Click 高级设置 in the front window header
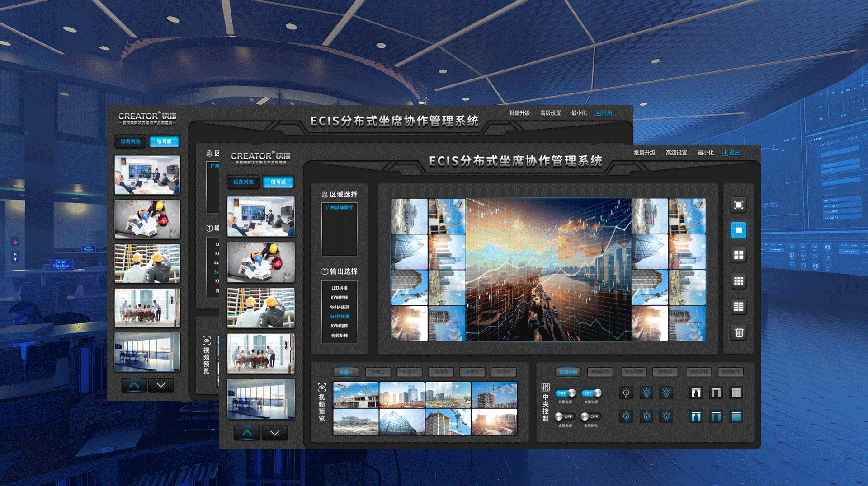The height and width of the screenshot is (486, 868). click(x=676, y=153)
